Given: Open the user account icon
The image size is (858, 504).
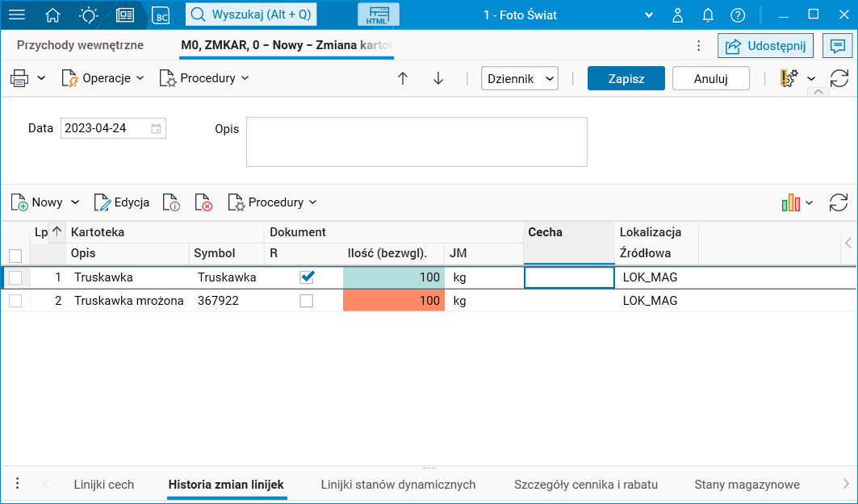Looking at the screenshot, I should pyautogui.click(x=677, y=15).
